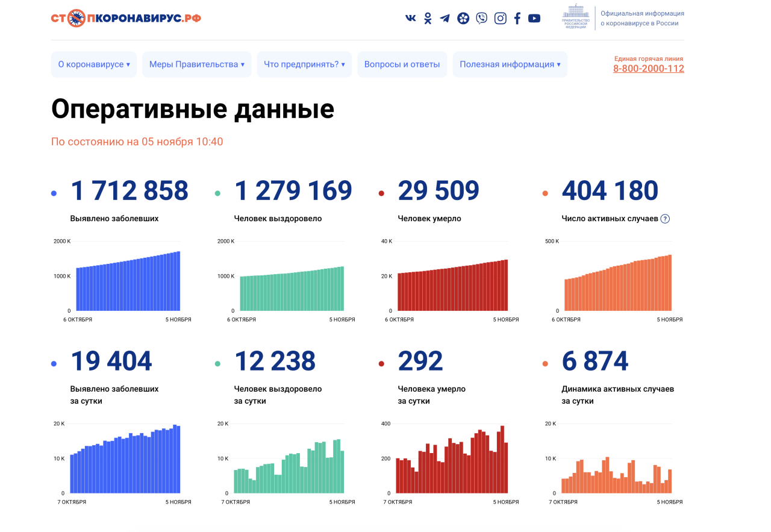Image resolution: width=771 pixels, height=532 pixels.
Task: Click the daily deaths number 292
Action: (x=420, y=361)
